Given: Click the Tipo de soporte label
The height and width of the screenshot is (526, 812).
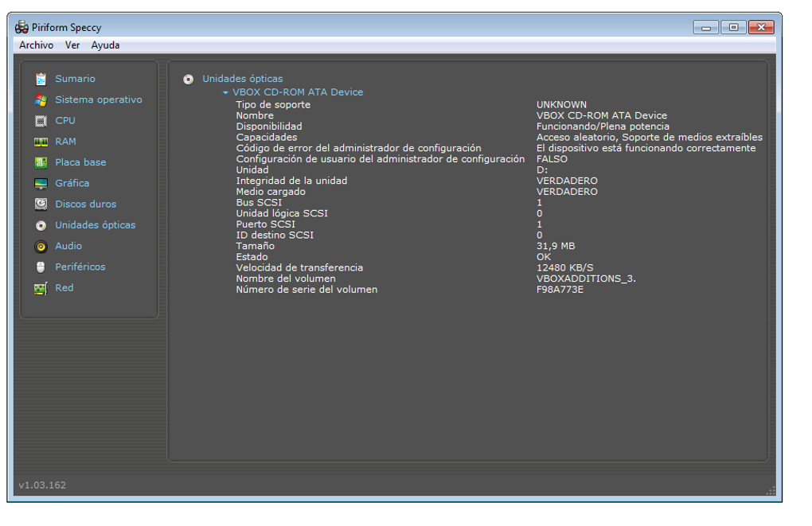Looking at the screenshot, I should (x=273, y=104).
